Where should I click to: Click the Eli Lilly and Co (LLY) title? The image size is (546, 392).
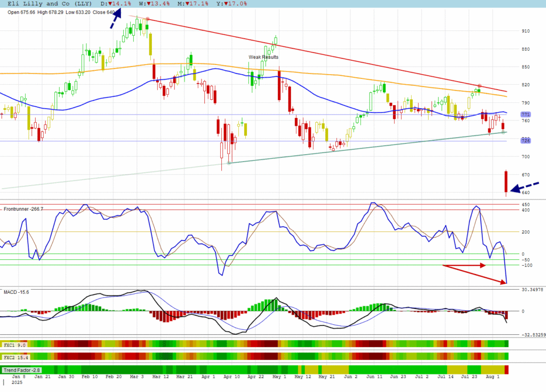50,4
